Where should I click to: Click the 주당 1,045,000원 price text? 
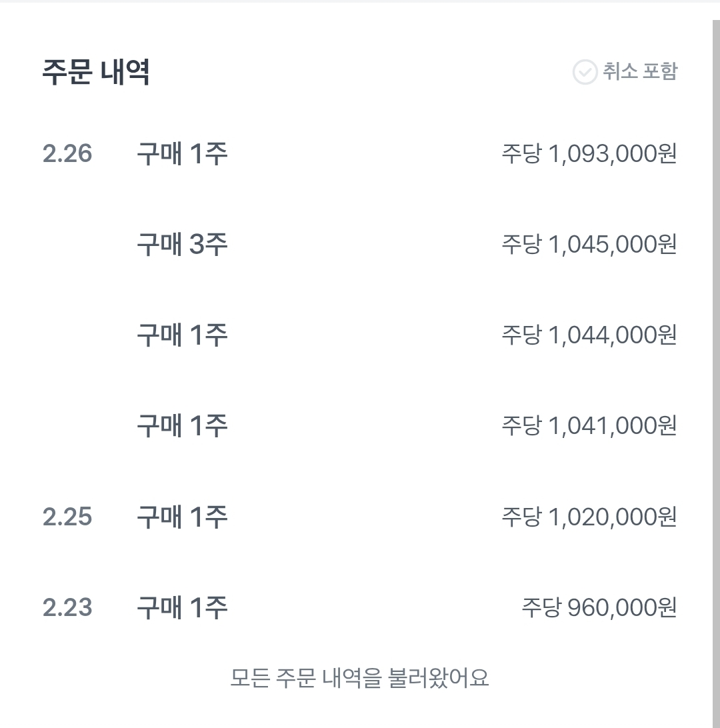[x=589, y=245]
